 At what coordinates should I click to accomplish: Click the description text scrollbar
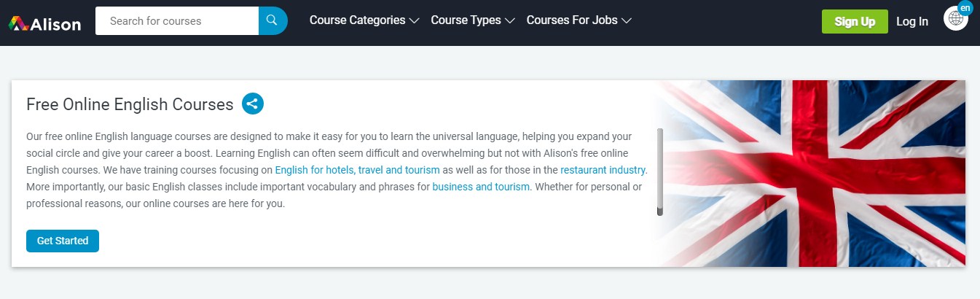[659, 171]
